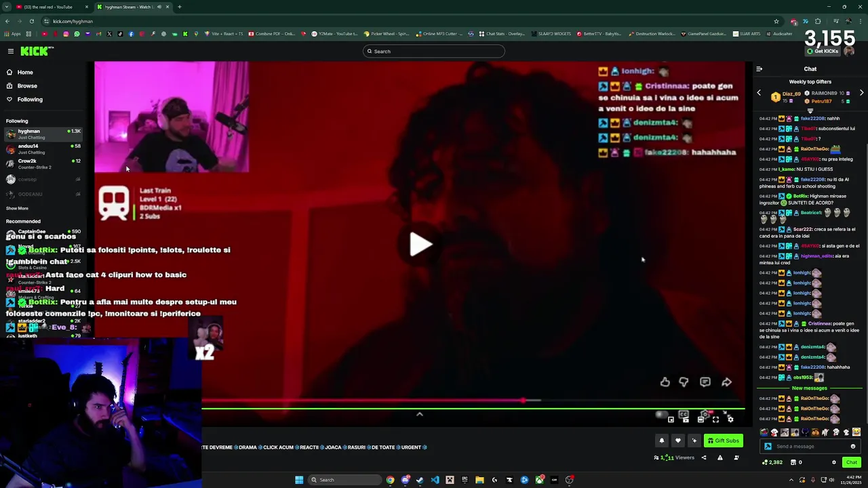Play the video with the center play button
868x488 pixels.
coord(420,245)
